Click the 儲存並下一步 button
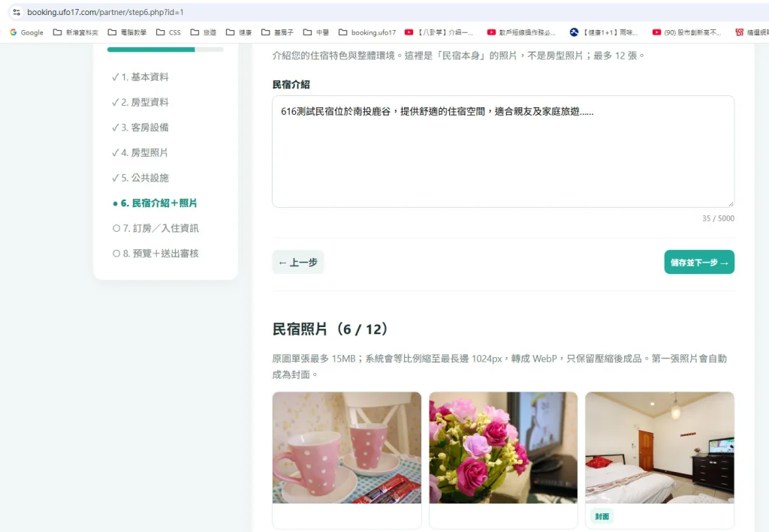The image size is (769, 532). point(699,262)
